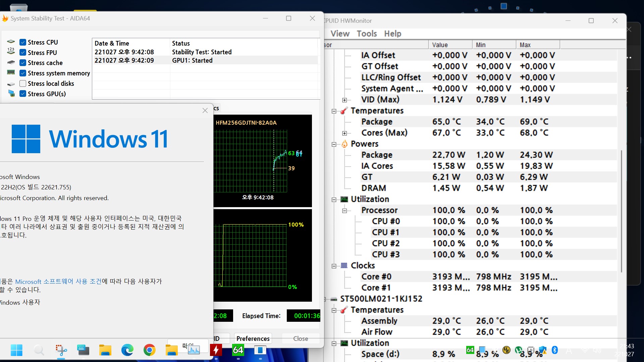Open the Windows Start menu
644x362 pixels.
[x=16, y=350]
